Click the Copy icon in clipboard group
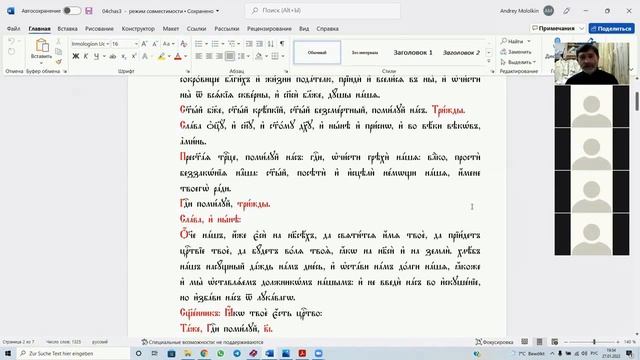The image size is (640, 360). [58, 51]
